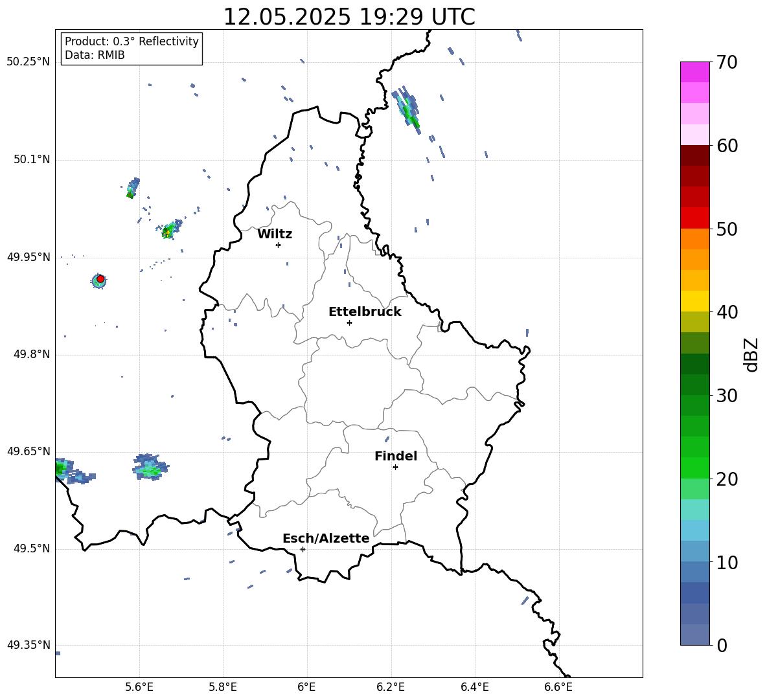Click the 50.25°N latitude label

[29, 62]
